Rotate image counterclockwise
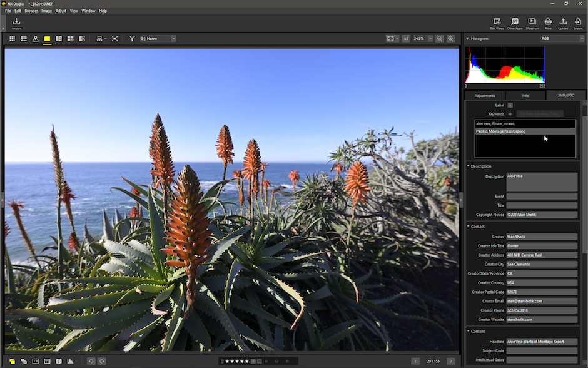 tap(91, 361)
